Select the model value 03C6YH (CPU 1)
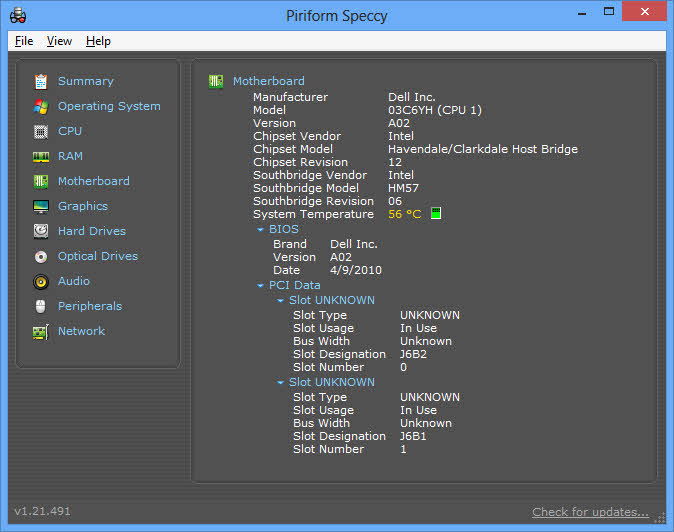 (435, 110)
